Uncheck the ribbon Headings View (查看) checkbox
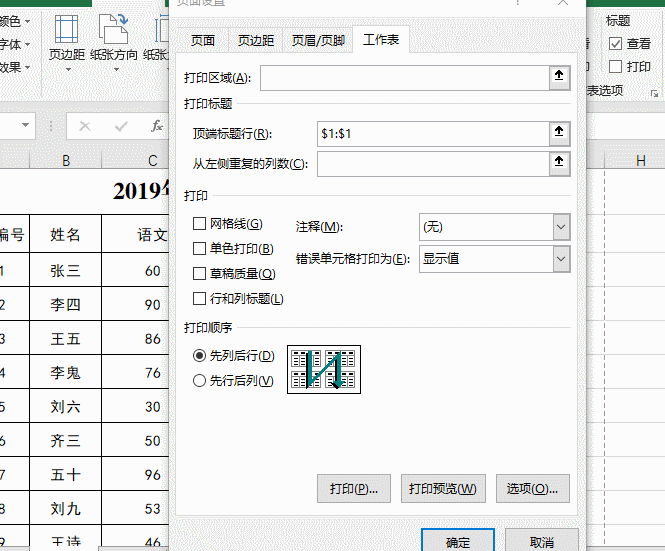The width and height of the screenshot is (665, 551). (x=615, y=43)
